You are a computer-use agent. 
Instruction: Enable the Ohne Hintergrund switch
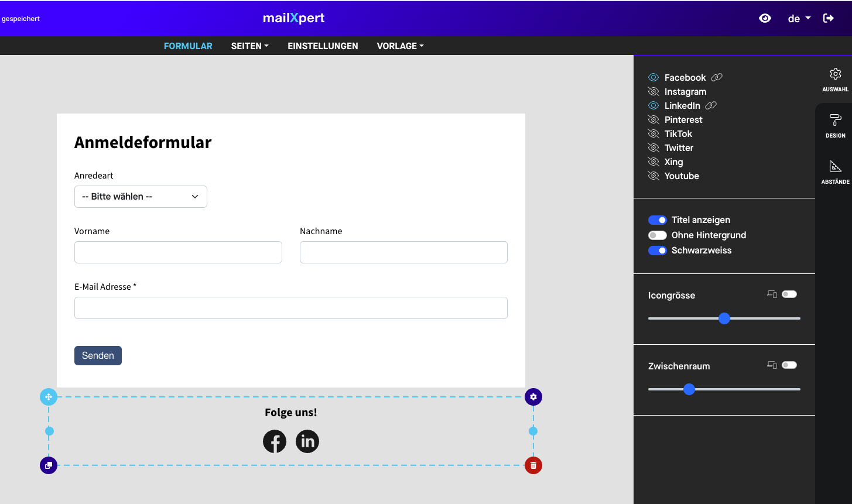tap(657, 235)
